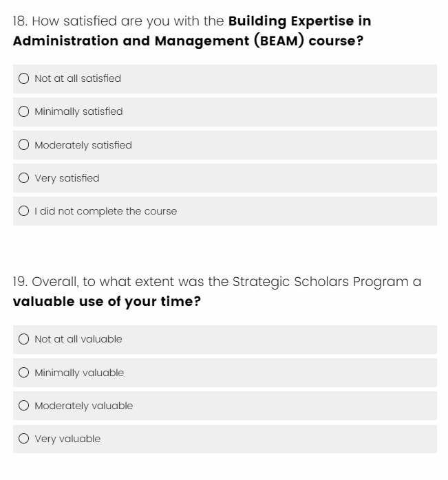The width and height of the screenshot is (448, 480).
Task: Click 'I did not complete the course' text
Action: 105,211
